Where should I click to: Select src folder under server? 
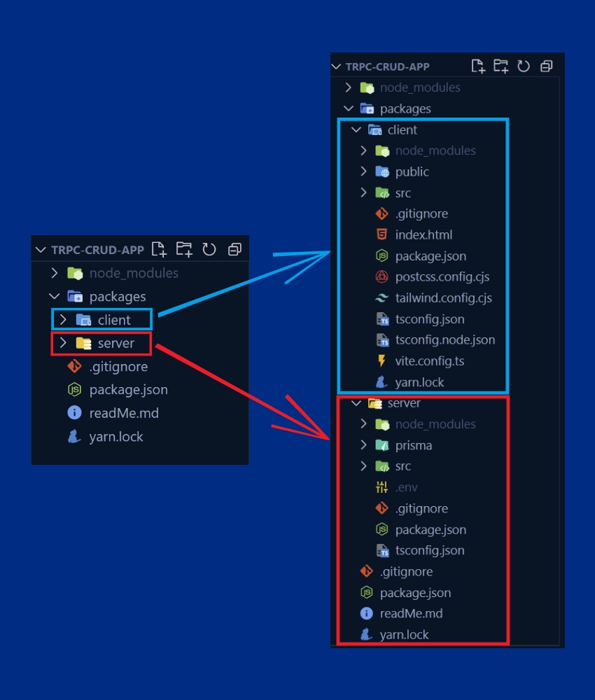tap(402, 466)
